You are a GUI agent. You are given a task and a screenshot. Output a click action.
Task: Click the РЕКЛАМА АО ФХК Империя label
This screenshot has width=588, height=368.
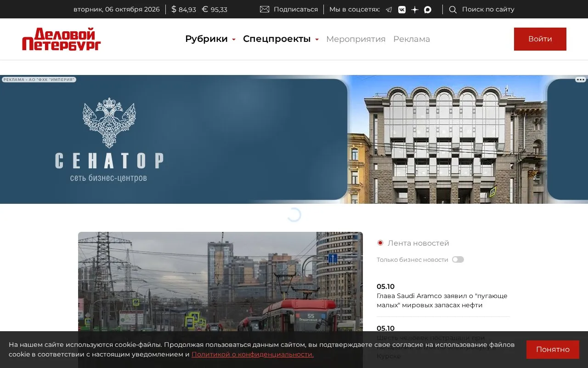point(39,80)
